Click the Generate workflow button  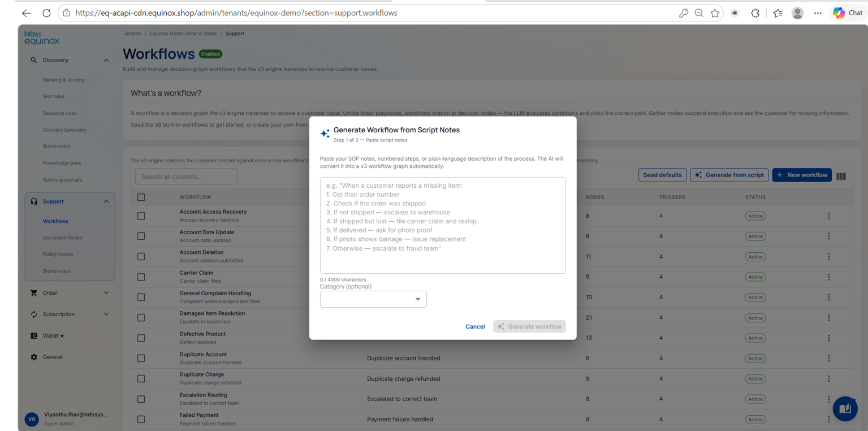point(529,326)
